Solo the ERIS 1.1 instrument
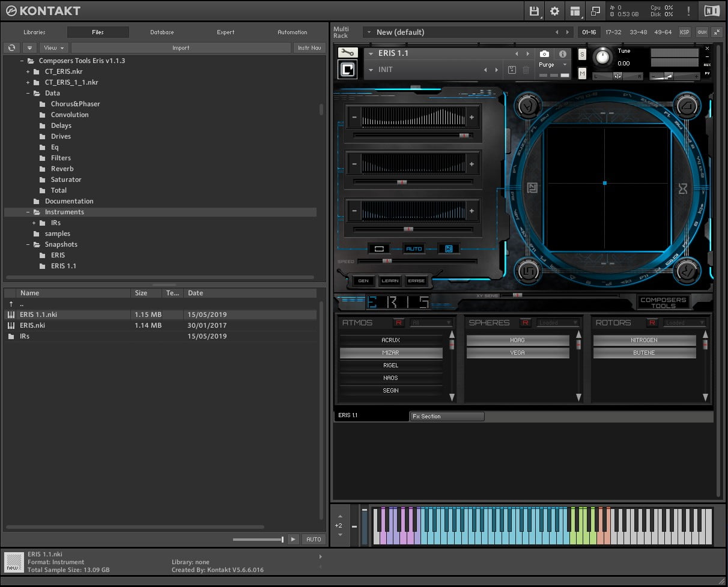The width and height of the screenshot is (728, 587). (582, 55)
